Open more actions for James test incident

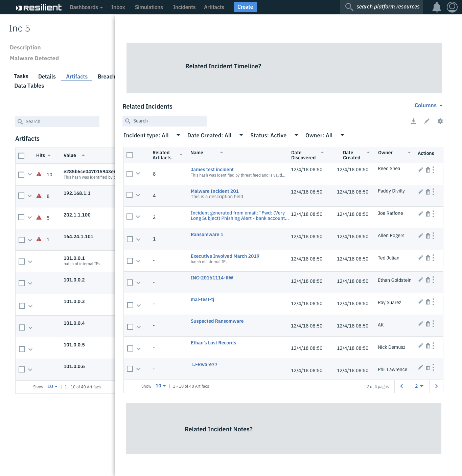(433, 170)
